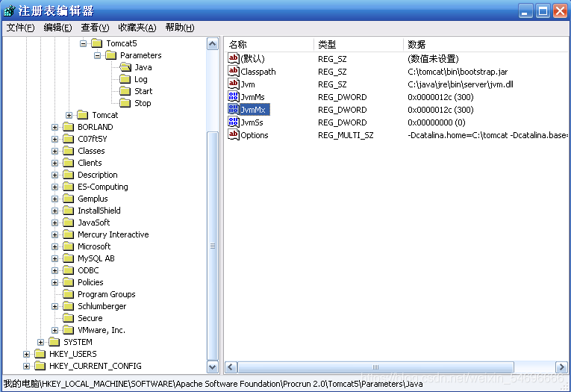Click the tree pane scroll down arrow
Screen dimensions: 571x392
[213, 367]
